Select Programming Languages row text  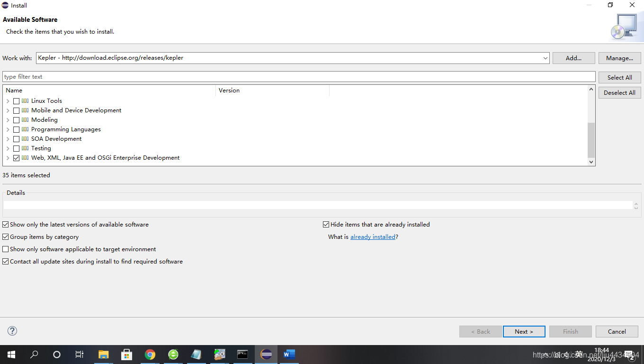coord(66,129)
